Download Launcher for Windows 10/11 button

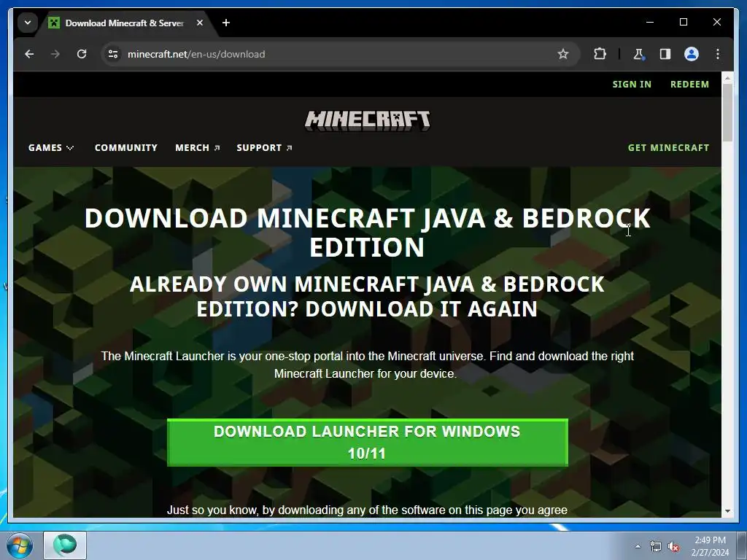[x=368, y=443]
